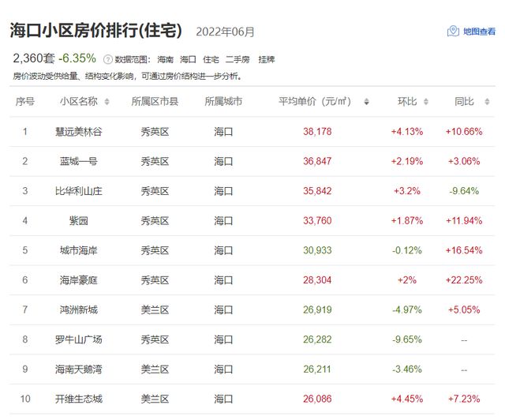Open 紫园 community

point(79,221)
